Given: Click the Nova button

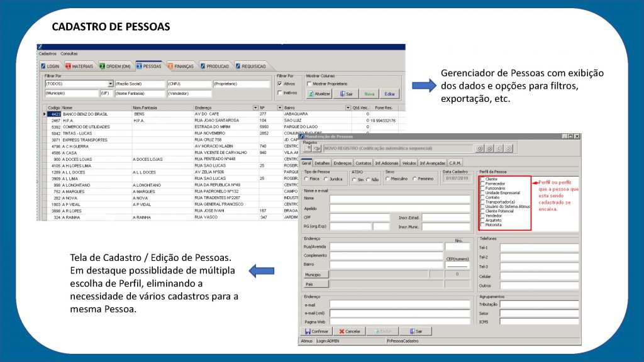Looking at the screenshot, I should click(369, 94).
